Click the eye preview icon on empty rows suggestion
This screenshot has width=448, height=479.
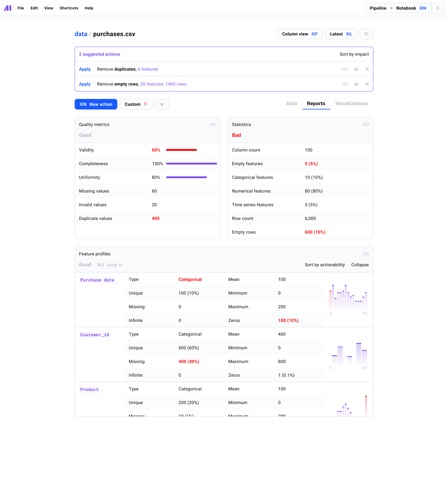356,84
